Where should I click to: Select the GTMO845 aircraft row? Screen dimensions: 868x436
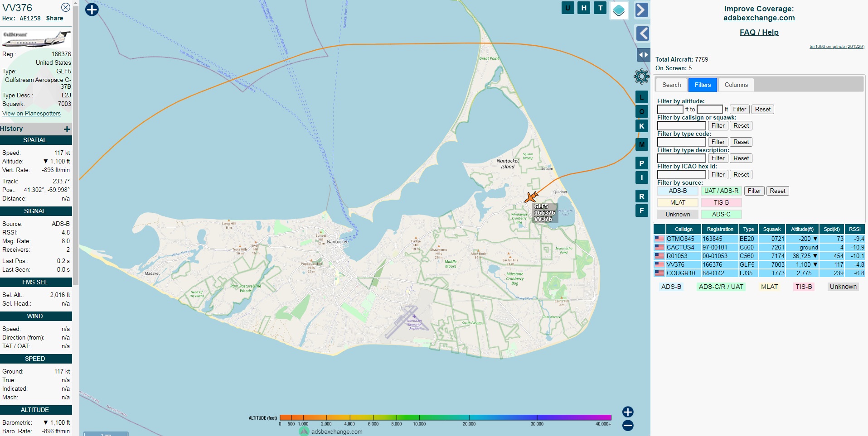759,239
